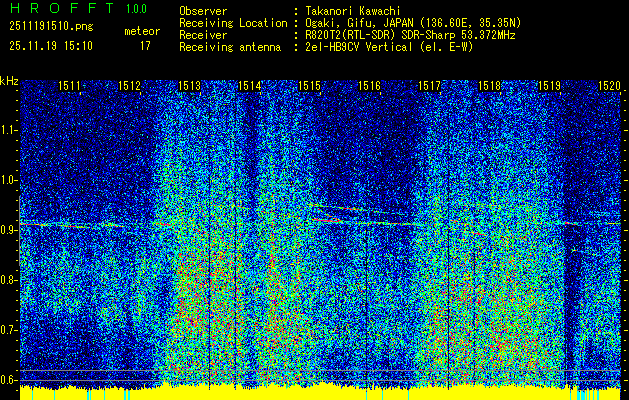Click the 0.6 kHz axis label
Image resolution: width=629 pixels, height=400 pixels.
(8, 380)
